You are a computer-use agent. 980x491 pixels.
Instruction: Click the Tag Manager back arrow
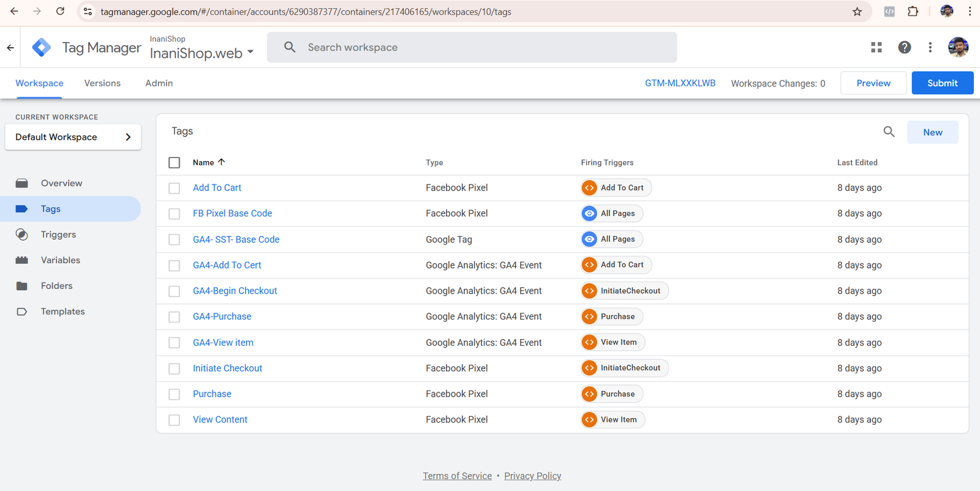point(10,47)
